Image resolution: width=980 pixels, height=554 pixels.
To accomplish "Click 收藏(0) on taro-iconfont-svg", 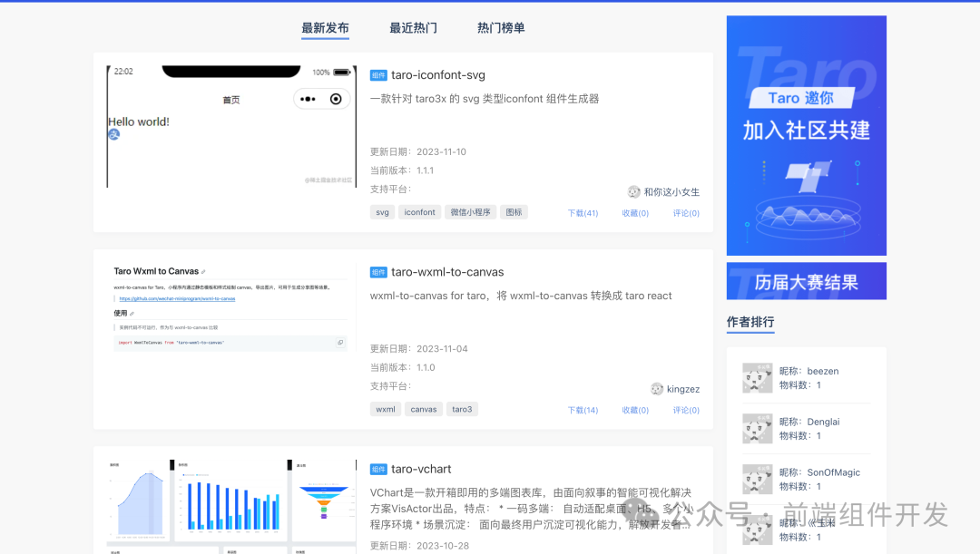I will point(635,213).
